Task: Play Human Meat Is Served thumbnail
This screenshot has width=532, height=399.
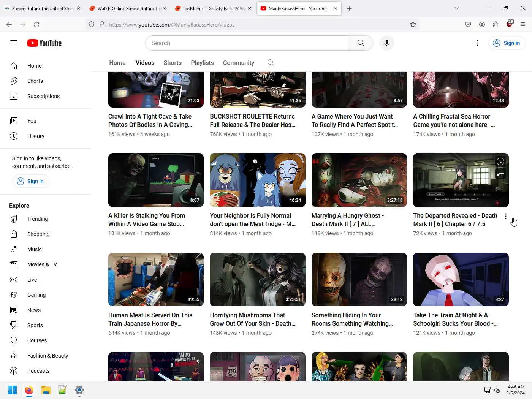Action: coord(156,279)
